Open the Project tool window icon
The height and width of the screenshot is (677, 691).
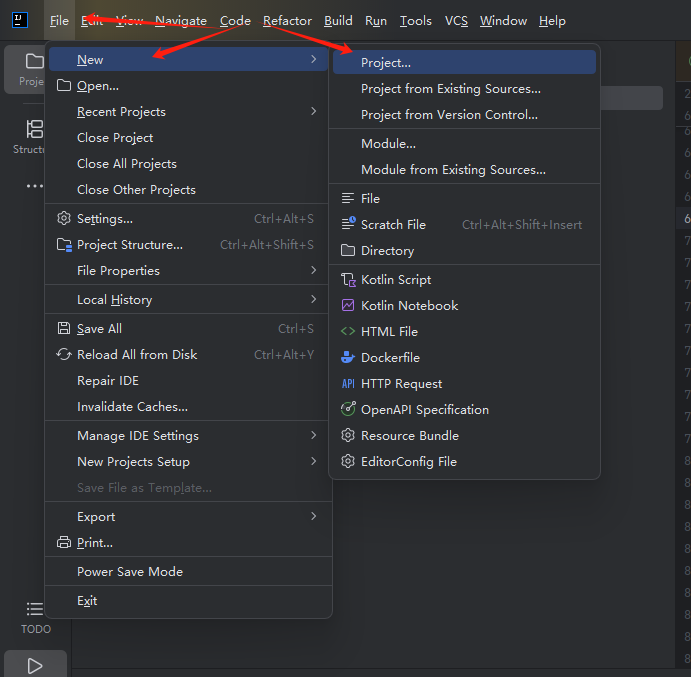click(34, 61)
